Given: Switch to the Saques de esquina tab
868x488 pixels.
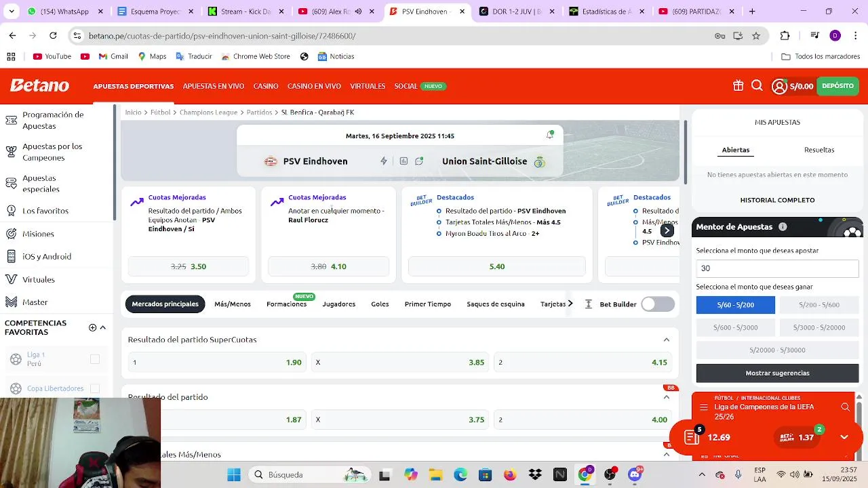Looking at the screenshot, I should coord(496,304).
